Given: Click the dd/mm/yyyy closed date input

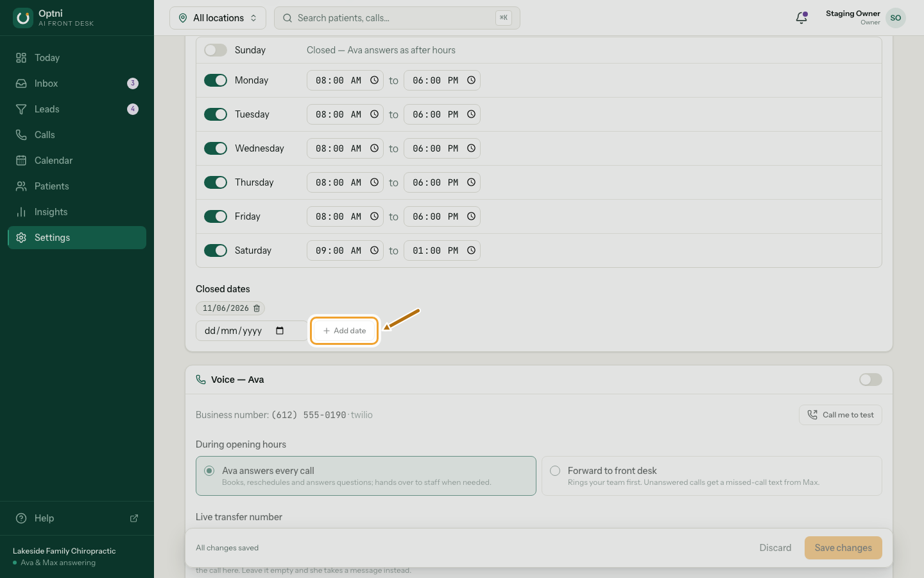Looking at the screenshot, I should [252, 331].
